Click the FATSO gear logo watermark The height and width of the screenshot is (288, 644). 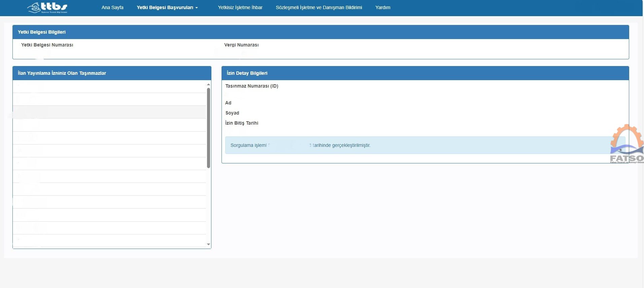point(626,144)
